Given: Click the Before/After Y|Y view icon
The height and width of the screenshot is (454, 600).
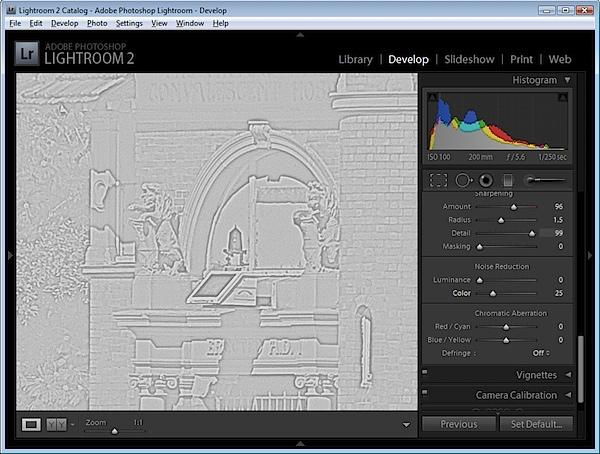Looking at the screenshot, I should pos(56,424).
